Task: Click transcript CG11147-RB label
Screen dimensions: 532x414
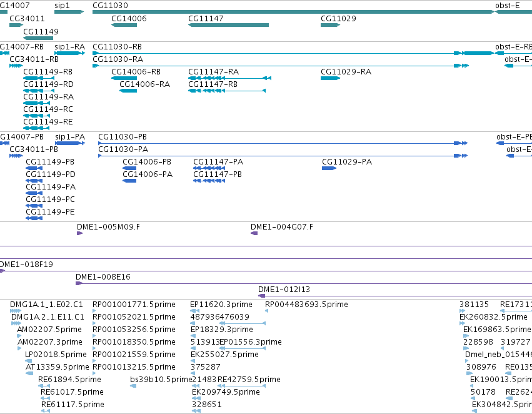Action: click(x=213, y=84)
